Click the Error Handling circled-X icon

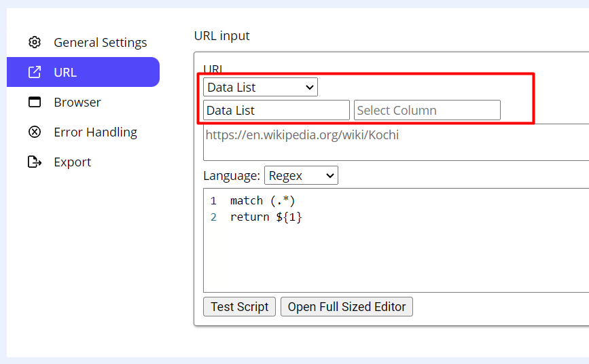[x=35, y=132]
